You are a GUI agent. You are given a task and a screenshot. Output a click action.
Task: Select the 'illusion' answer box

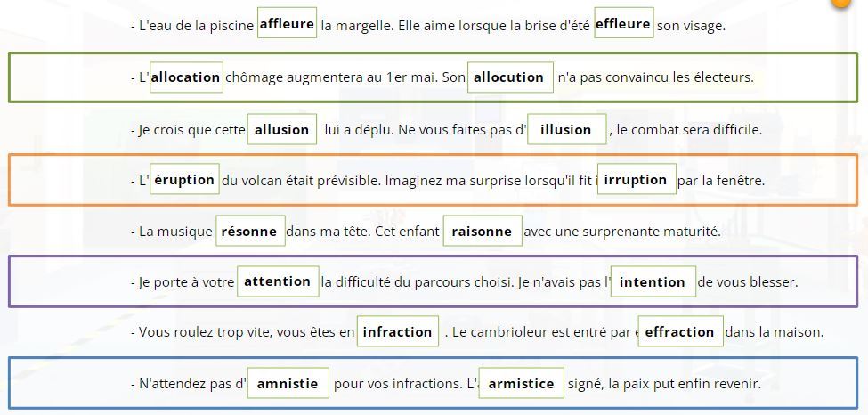click(567, 129)
